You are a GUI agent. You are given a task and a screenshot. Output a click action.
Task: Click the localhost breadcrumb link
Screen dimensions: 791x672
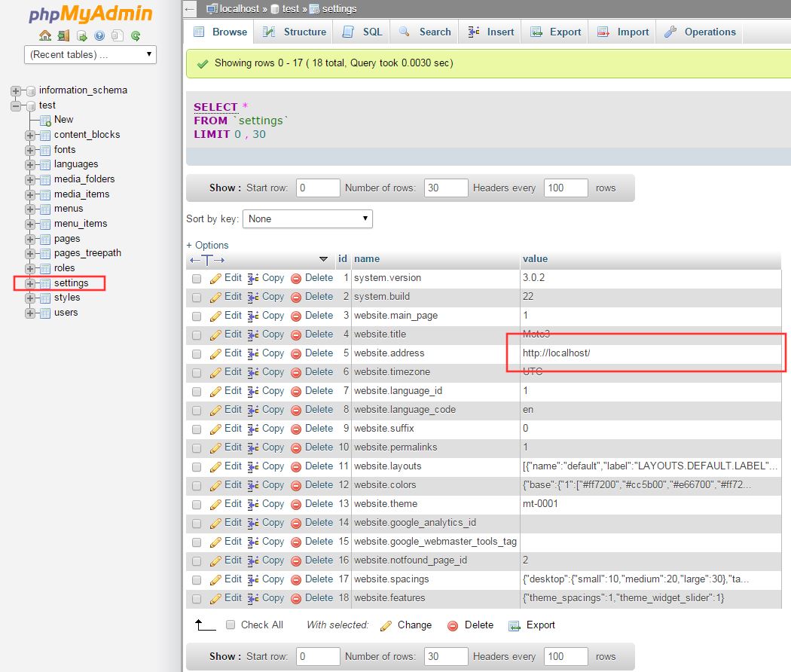[239, 8]
